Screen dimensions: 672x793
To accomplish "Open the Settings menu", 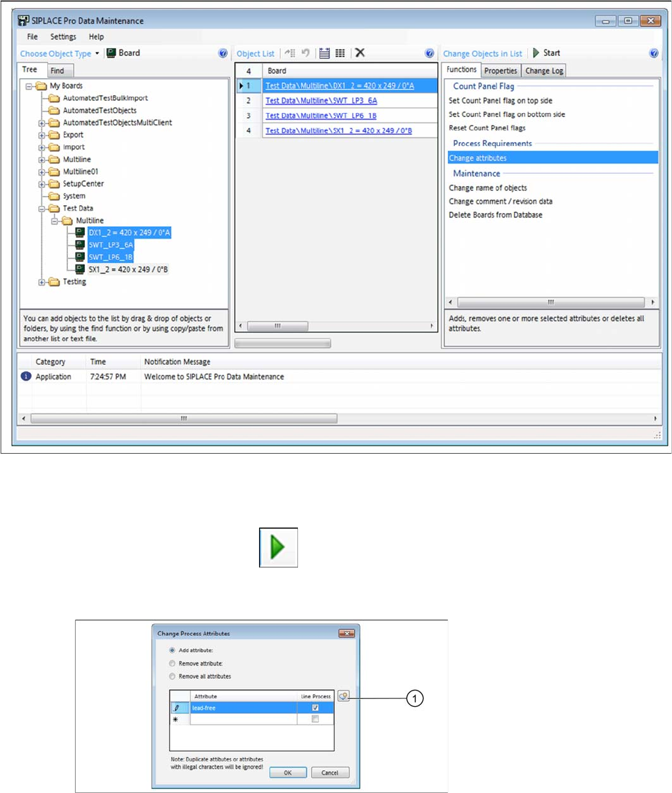I will (63, 37).
